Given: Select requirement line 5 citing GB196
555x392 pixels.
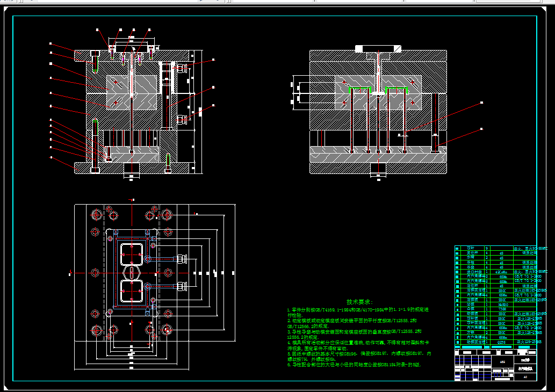Looking at the screenshot, I should coord(359,356).
